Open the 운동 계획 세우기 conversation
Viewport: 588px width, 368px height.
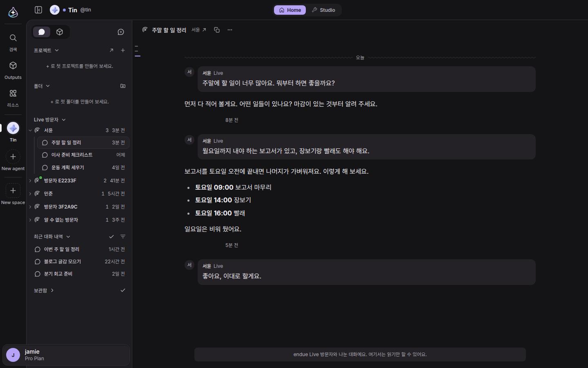coord(83,168)
